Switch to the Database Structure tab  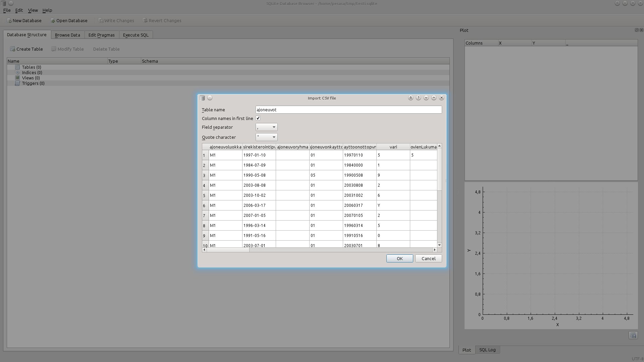27,35
